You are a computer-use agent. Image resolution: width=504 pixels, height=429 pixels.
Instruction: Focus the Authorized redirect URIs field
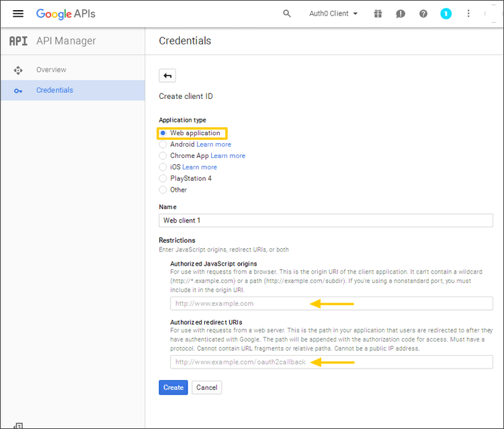[331, 362]
